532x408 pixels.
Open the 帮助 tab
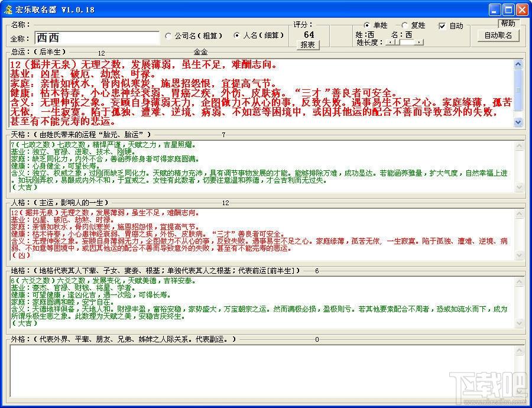[508, 24]
